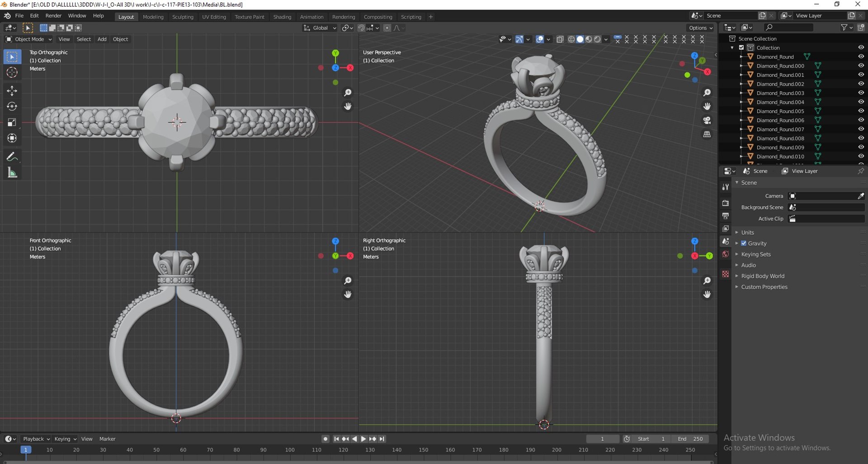Select the Rotate tool

(12, 107)
